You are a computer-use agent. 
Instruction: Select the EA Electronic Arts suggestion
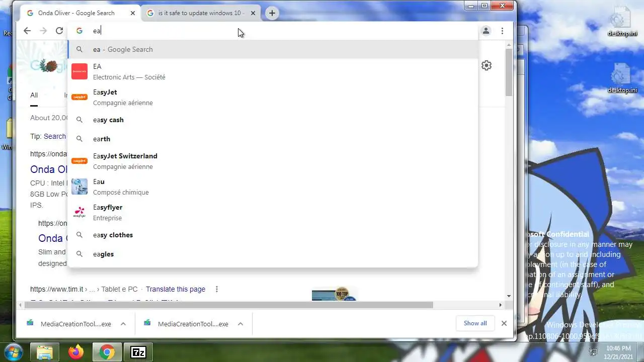pos(273,71)
